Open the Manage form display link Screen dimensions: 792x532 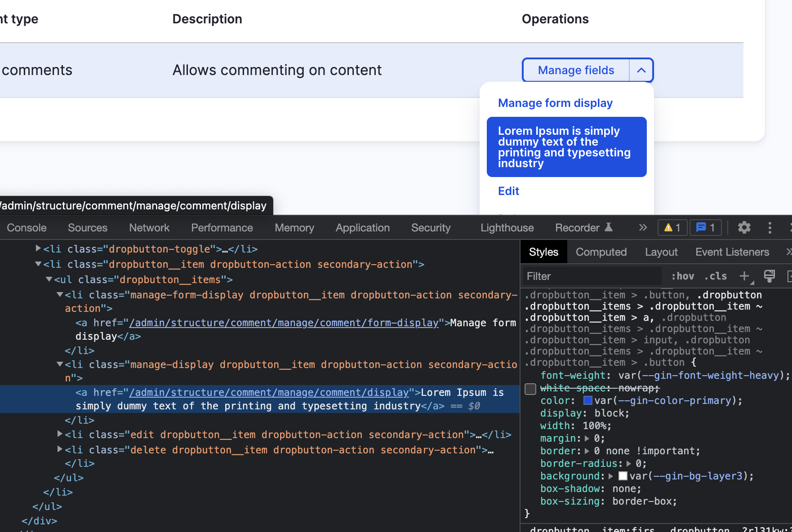(x=555, y=103)
